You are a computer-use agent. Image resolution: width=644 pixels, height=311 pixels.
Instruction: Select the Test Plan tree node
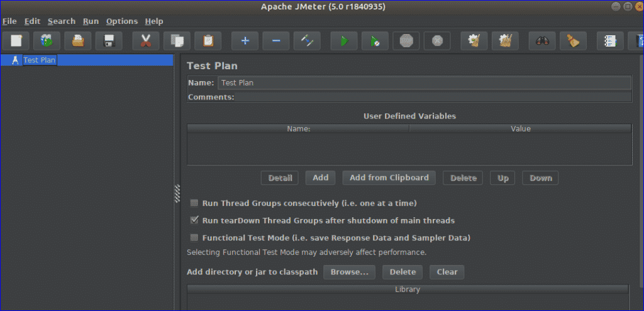pos(39,60)
